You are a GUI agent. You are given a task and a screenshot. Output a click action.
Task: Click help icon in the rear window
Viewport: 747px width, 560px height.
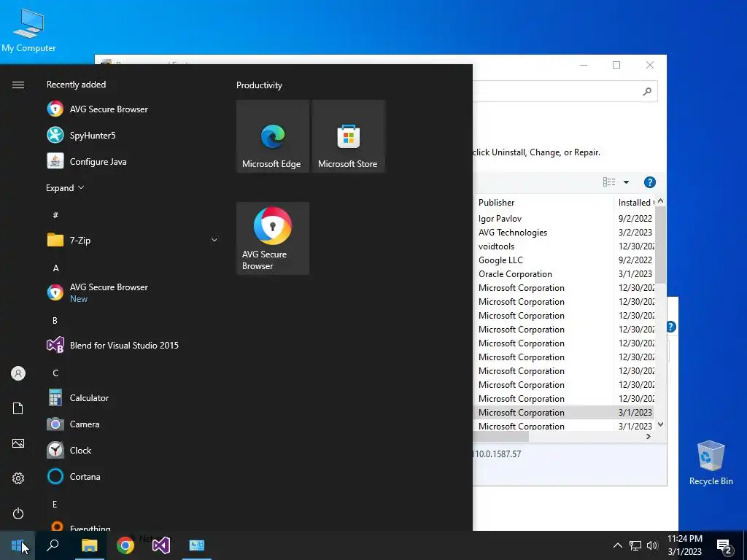click(671, 327)
